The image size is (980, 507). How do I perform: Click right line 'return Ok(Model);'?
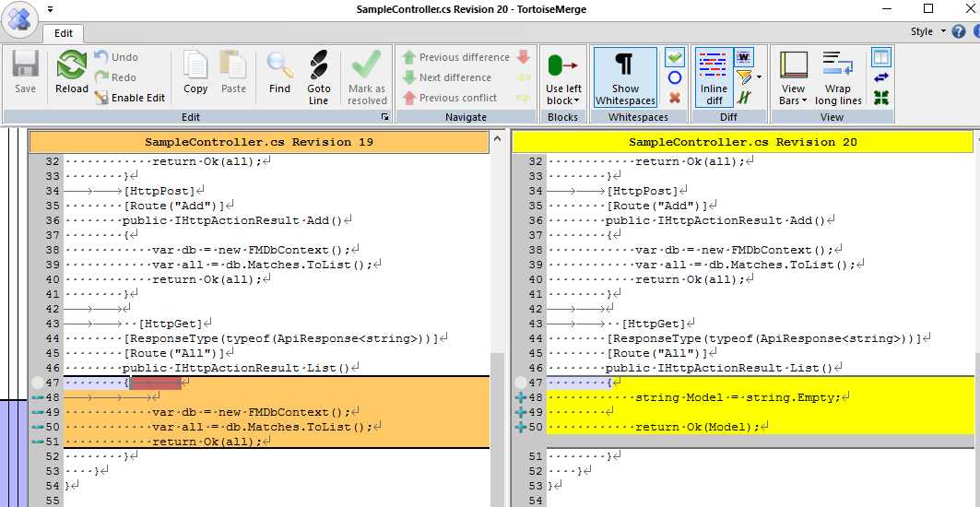pos(698,427)
